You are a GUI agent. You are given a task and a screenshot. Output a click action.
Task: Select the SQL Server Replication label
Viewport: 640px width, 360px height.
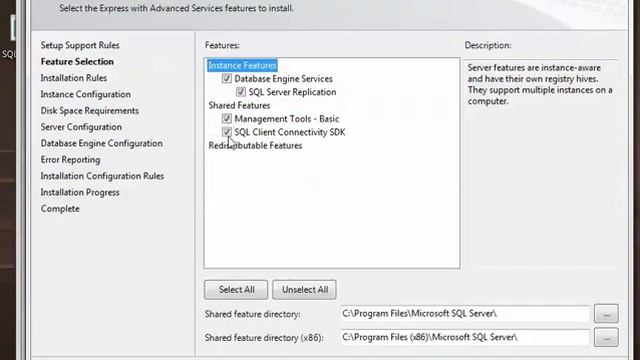click(293, 92)
